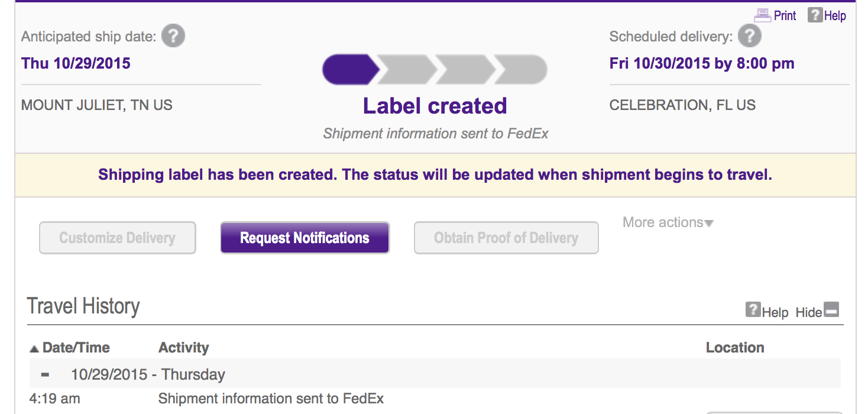This screenshot has width=868, height=414.
Task: Open the More actions dropdown
Action: [663, 222]
